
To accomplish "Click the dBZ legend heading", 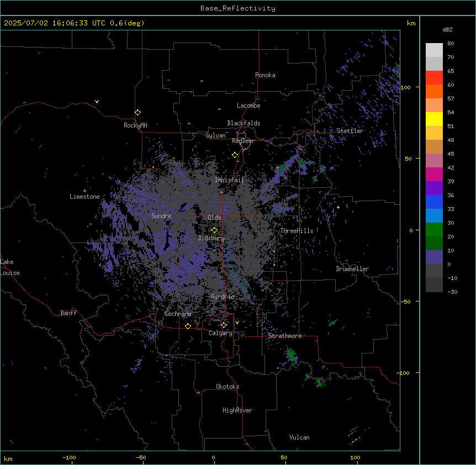I will pyautogui.click(x=447, y=30).
